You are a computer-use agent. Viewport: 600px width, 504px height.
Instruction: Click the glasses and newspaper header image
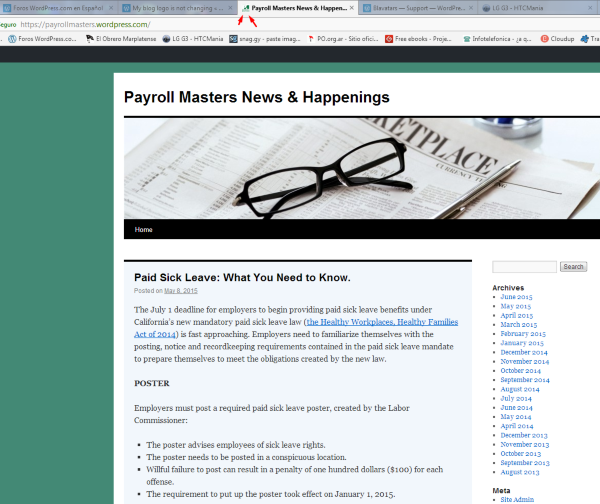361,168
